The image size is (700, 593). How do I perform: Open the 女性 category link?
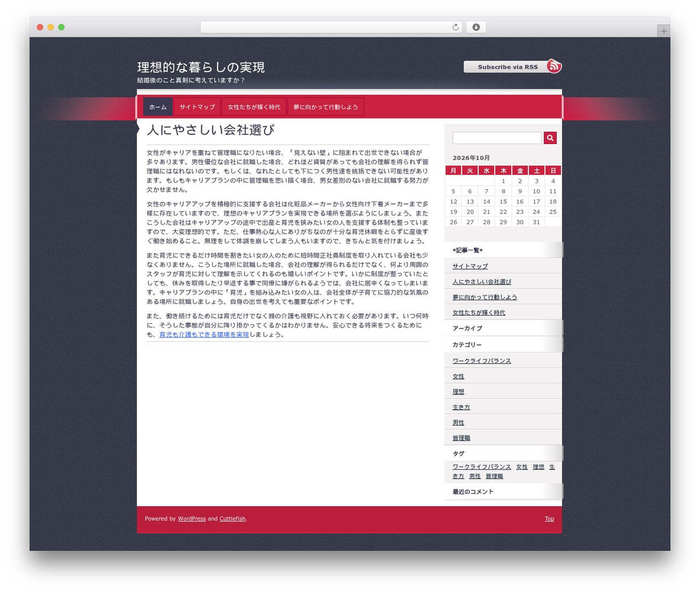pos(458,376)
